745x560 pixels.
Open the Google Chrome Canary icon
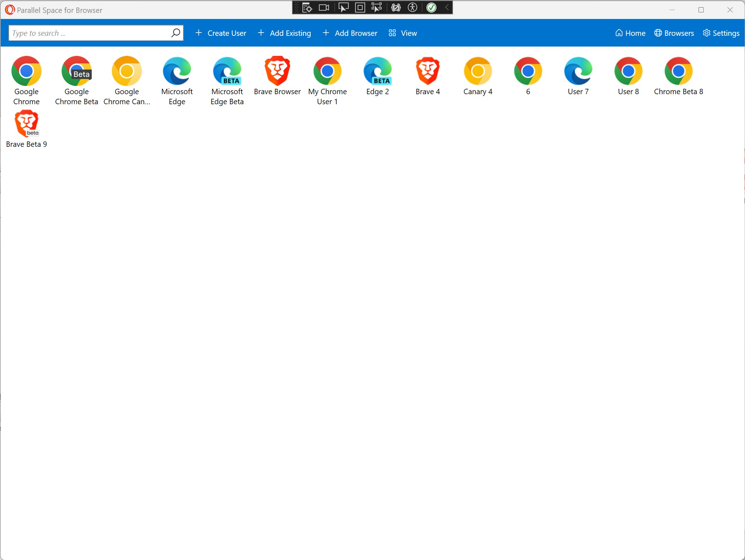(x=126, y=71)
